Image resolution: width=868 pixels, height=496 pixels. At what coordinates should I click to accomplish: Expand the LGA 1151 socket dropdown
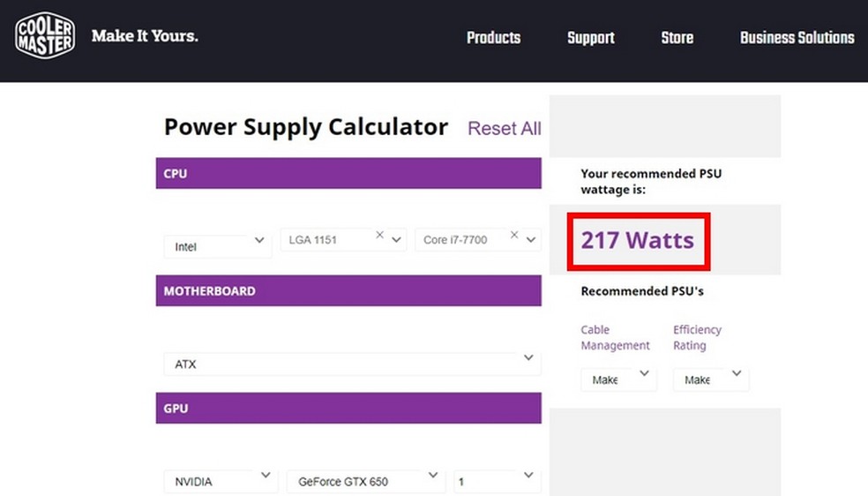click(x=396, y=240)
